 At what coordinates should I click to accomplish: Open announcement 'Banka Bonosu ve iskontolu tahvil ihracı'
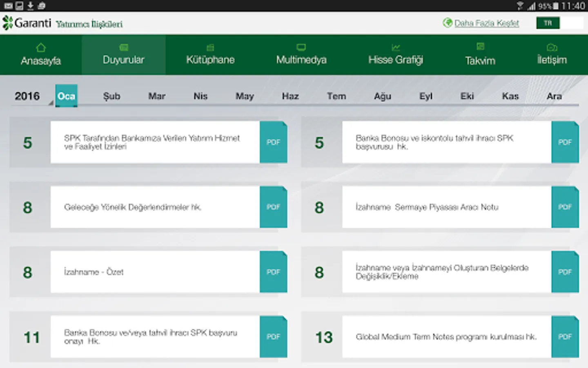(447, 142)
